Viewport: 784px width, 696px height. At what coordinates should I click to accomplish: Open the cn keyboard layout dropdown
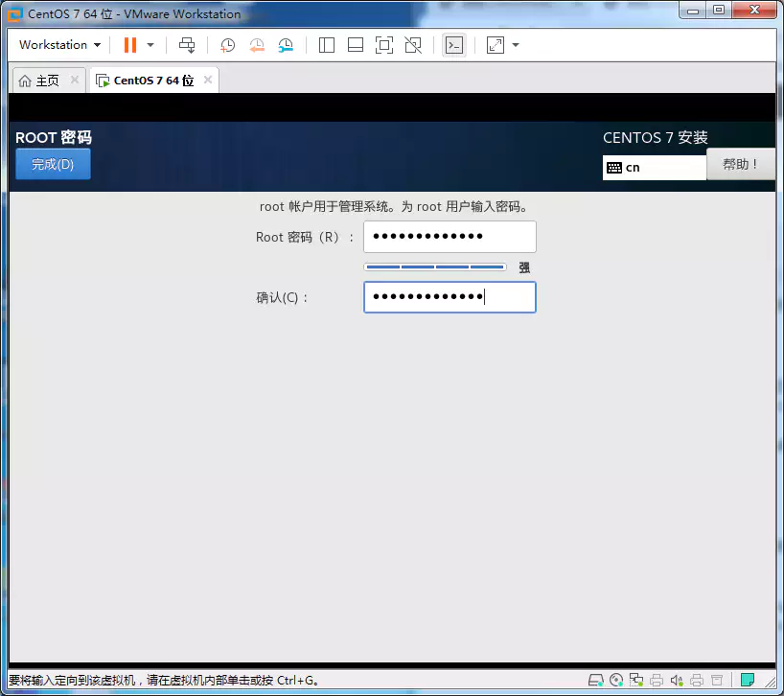click(x=655, y=167)
